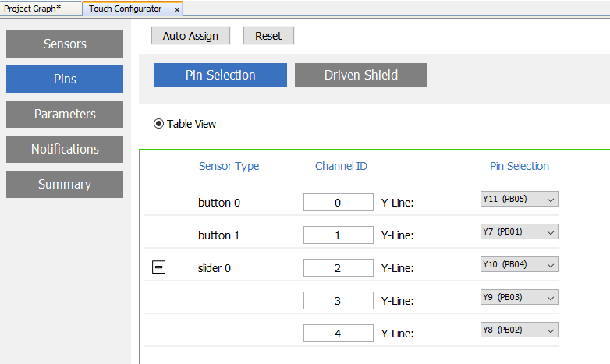610x364 pixels.
Task: Select the Touch Configurator tab
Action: click(x=125, y=9)
